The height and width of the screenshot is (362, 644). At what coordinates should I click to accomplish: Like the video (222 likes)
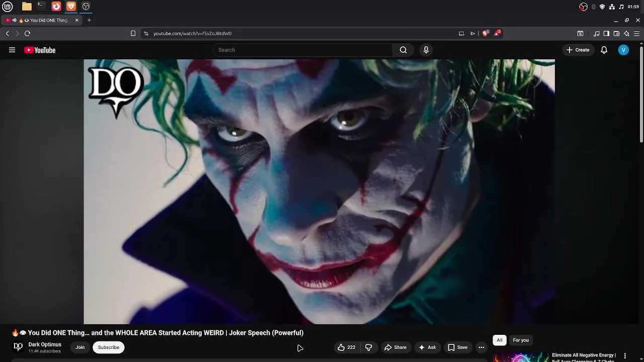[347, 347]
